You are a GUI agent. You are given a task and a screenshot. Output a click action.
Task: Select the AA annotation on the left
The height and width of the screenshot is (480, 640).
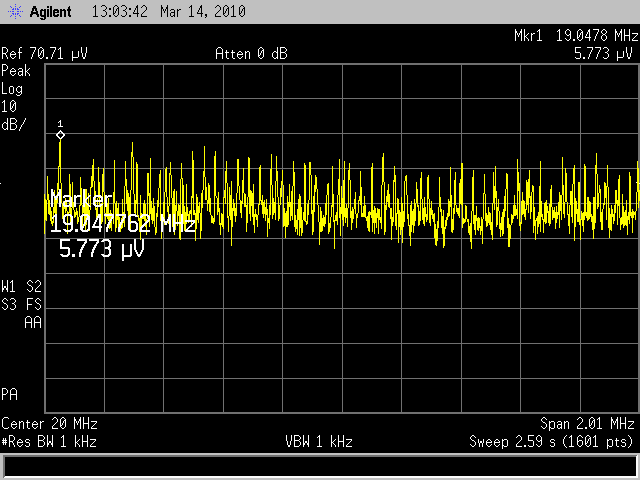click(x=32, y=322)
